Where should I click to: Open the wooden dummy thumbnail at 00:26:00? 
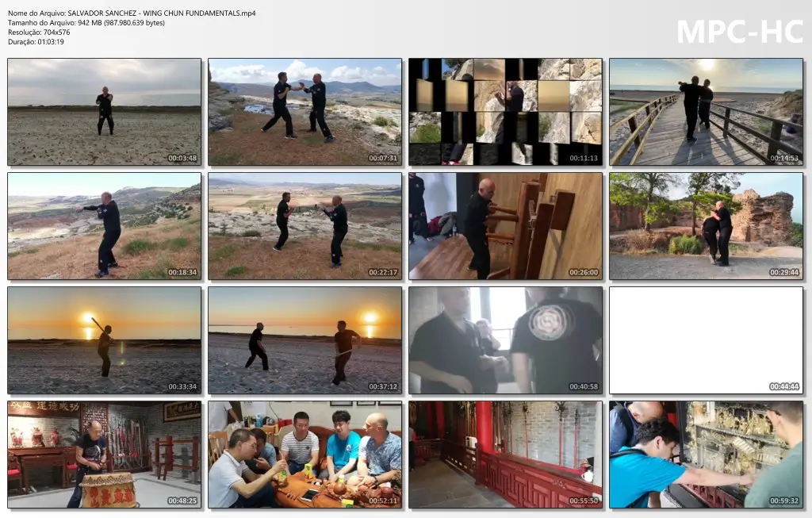[x=507, y=226]
